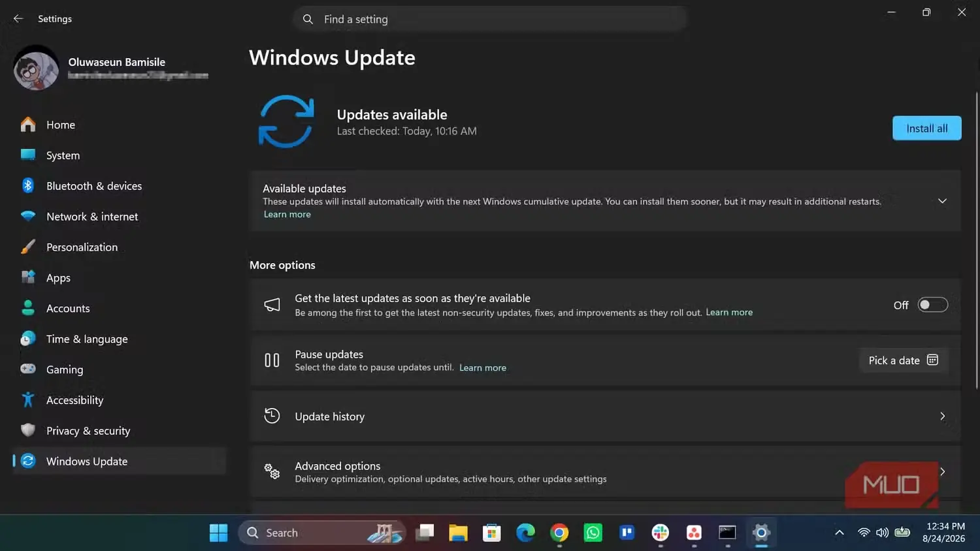The height and width of the screenshot is (551, 980).
Task: Click Install all button
Action: tap(926, 129)
